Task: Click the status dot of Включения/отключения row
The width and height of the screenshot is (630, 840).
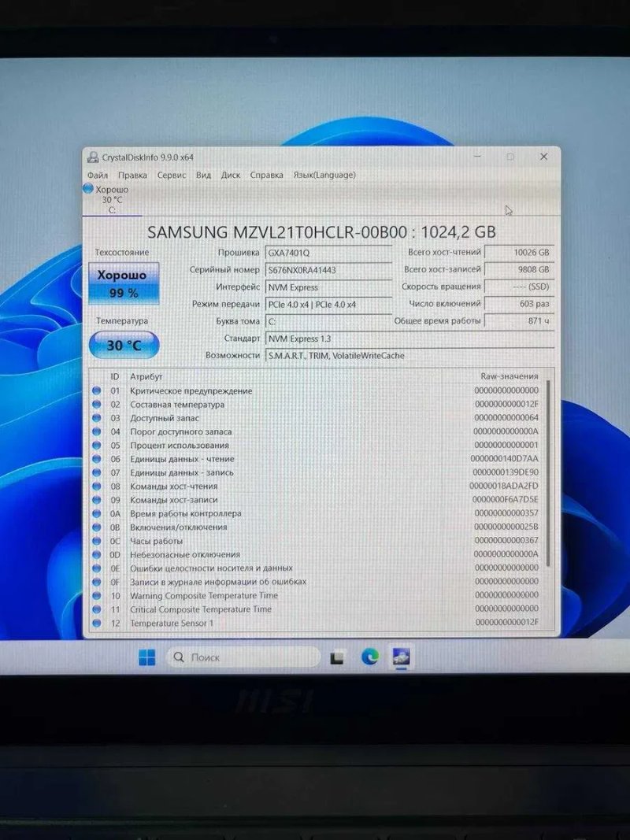Action: coord(96,527)
